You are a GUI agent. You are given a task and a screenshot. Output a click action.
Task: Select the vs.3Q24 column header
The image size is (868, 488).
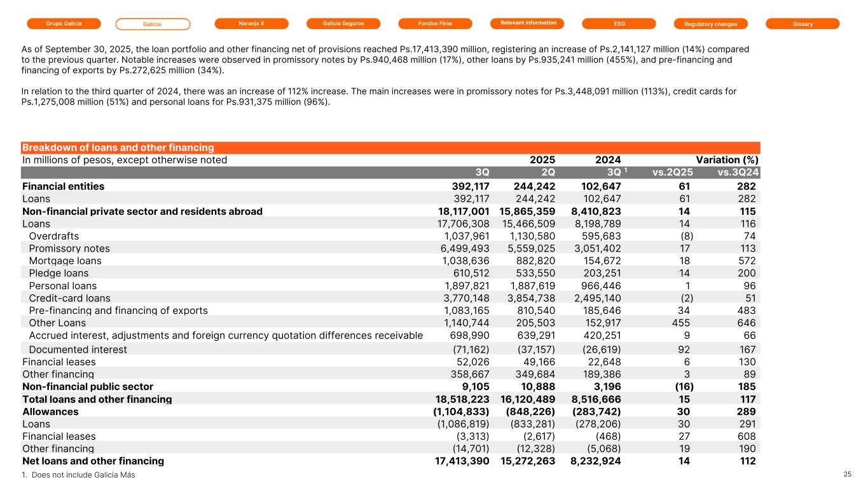tap(738, 172)
